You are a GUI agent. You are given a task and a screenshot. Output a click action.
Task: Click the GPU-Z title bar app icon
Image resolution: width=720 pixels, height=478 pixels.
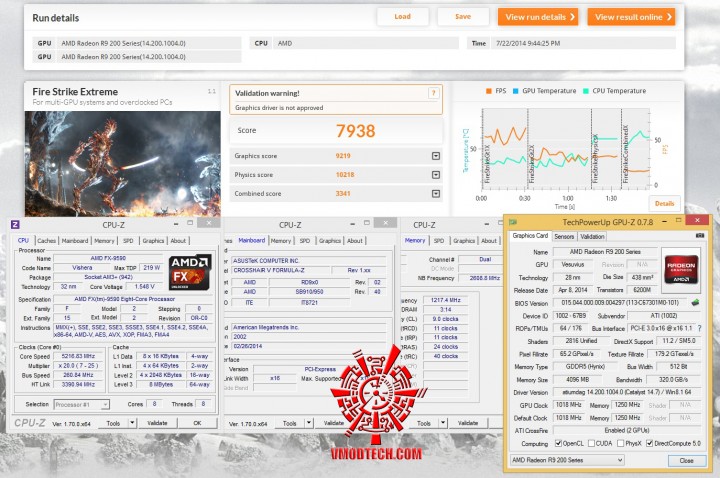[513, 222]
